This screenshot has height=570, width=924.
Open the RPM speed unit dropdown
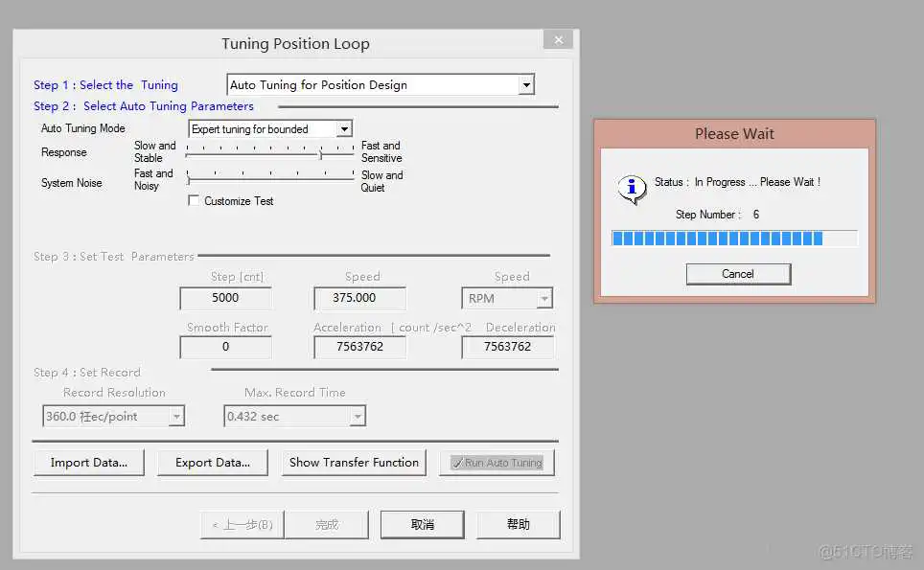(543, 298)
